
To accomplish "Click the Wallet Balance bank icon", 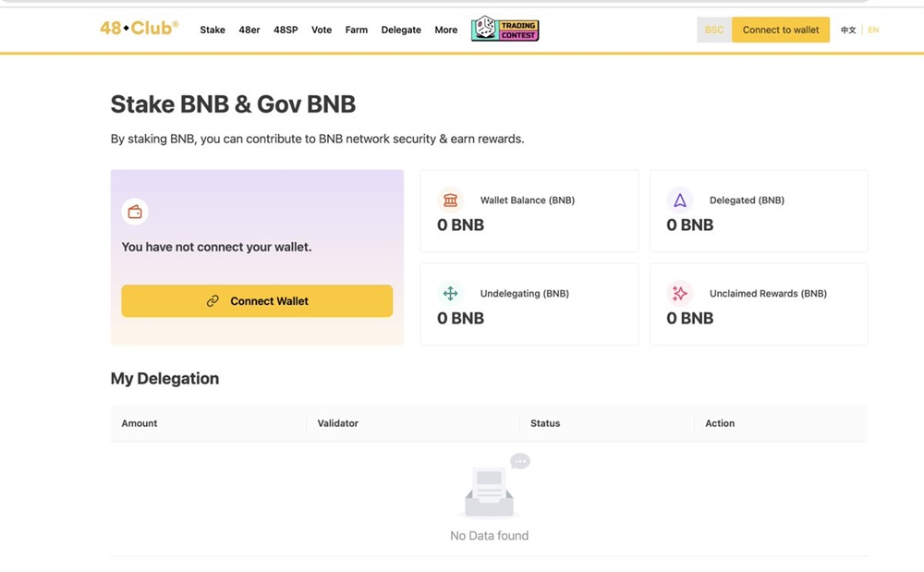I will coord(450,200).
